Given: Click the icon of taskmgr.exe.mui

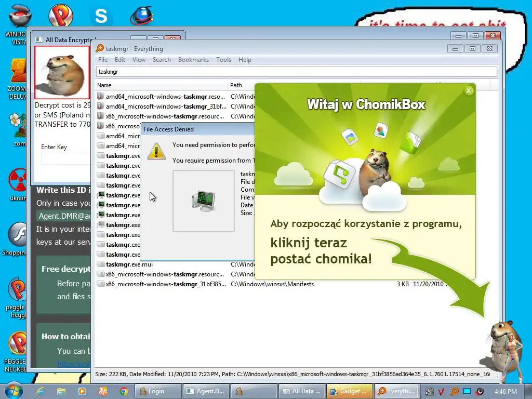Looking at the screenshot, I should (x=100, y=264).
